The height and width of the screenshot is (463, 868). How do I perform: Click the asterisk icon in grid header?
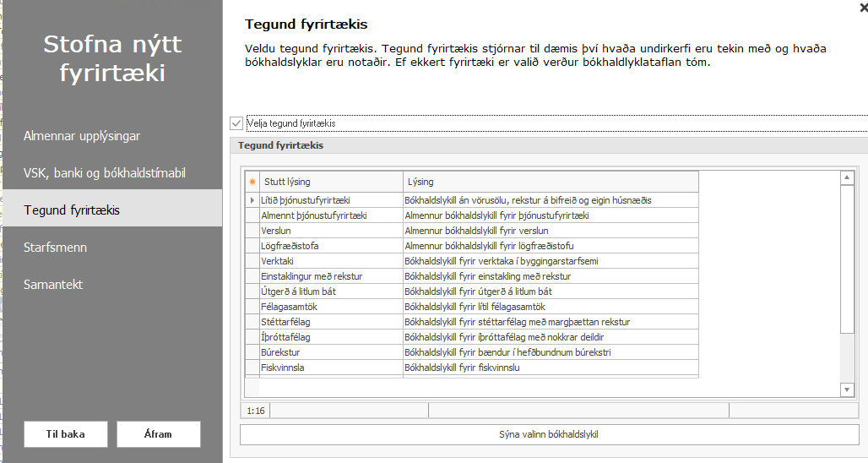click(252, 182)
